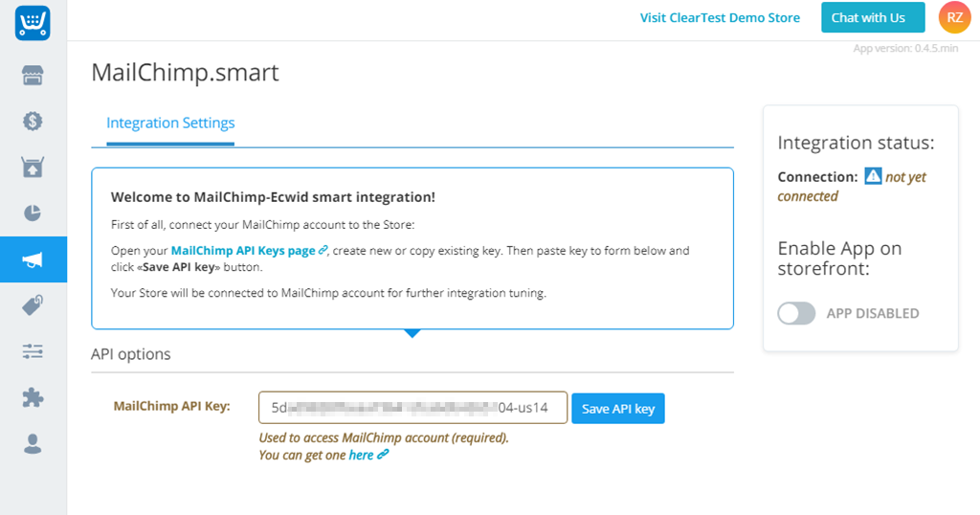Viewport: 980px width, 515px height.
Task: Click the connection warning triangle icon
Action: [x=873, y=176]
